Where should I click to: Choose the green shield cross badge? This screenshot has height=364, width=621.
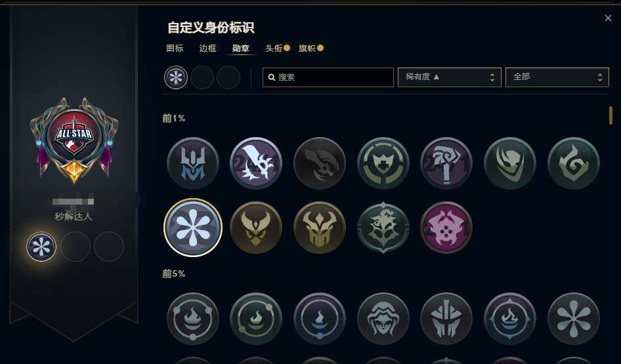point(383,163)
